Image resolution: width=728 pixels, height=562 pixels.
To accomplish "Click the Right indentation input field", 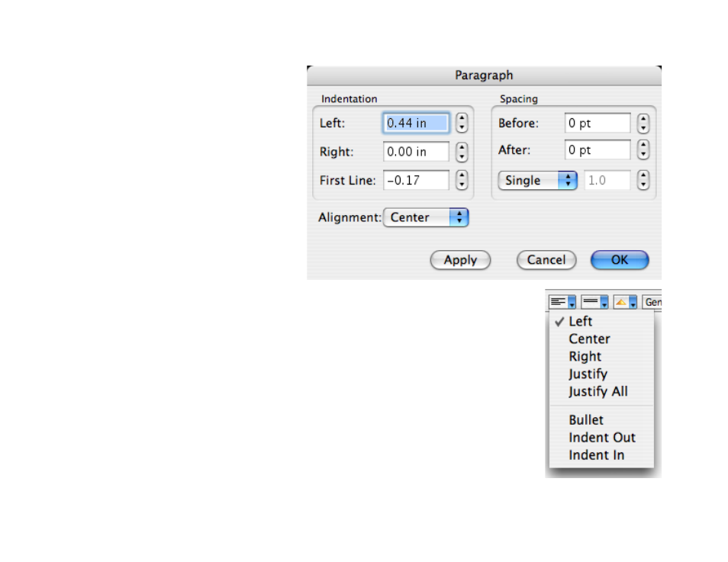I will coord(416,152).
